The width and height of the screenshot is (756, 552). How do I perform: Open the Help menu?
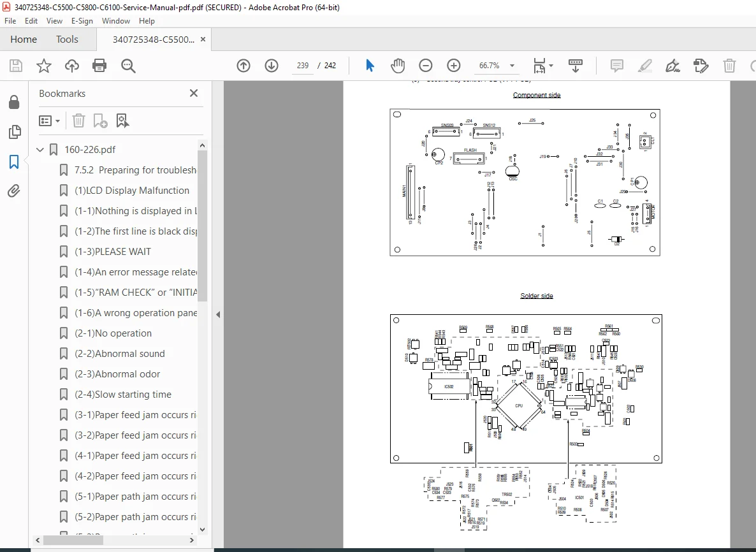(147, 21)
